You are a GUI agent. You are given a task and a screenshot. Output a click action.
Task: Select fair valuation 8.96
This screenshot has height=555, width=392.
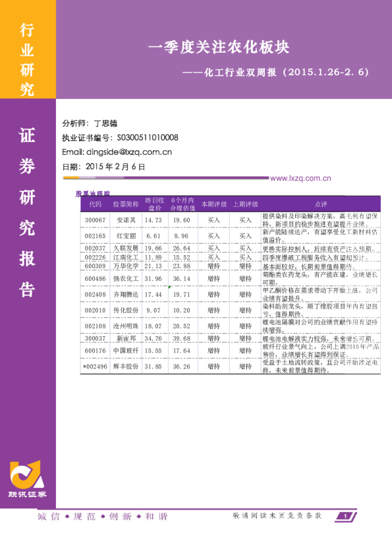coord(181,236)
